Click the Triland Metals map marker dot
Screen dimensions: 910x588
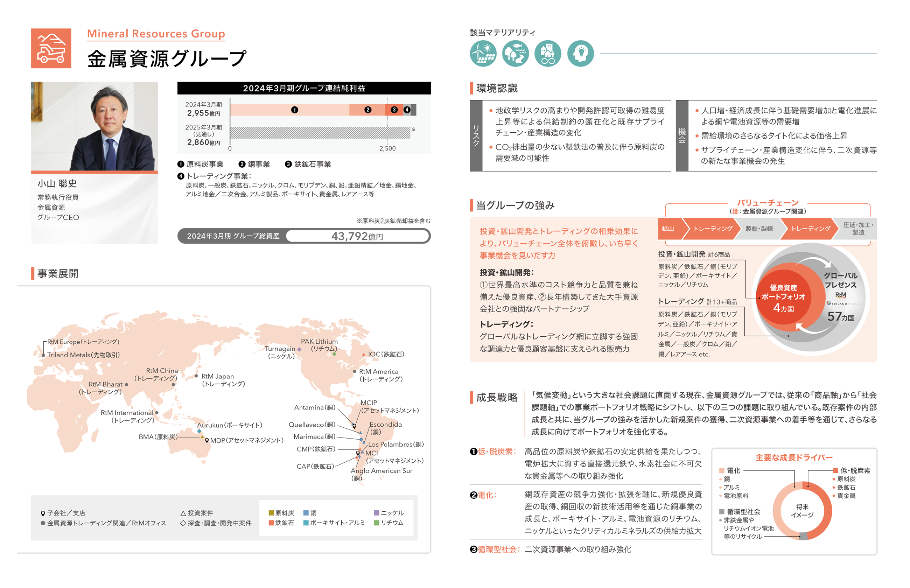(x=43, y=355)
